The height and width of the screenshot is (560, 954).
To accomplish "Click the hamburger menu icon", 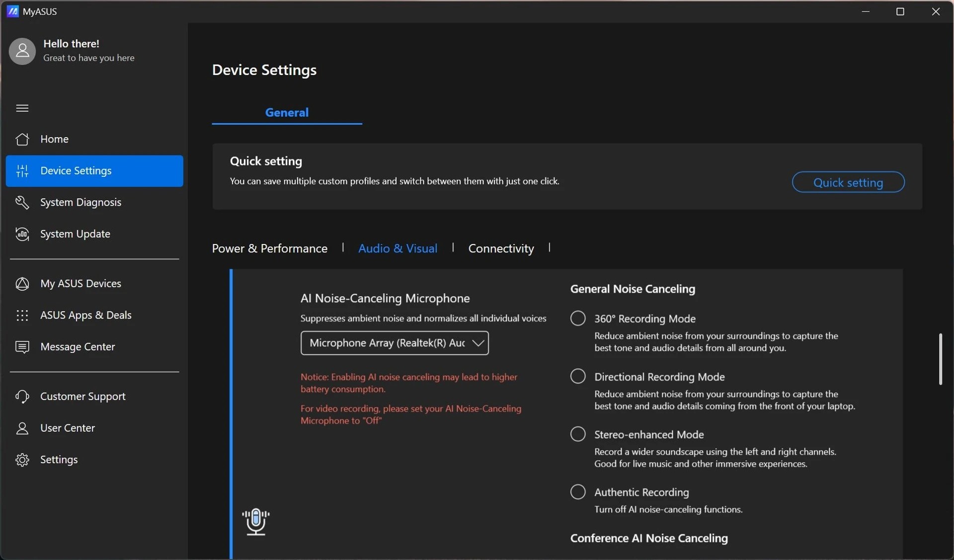I will (x=22, y=108).
